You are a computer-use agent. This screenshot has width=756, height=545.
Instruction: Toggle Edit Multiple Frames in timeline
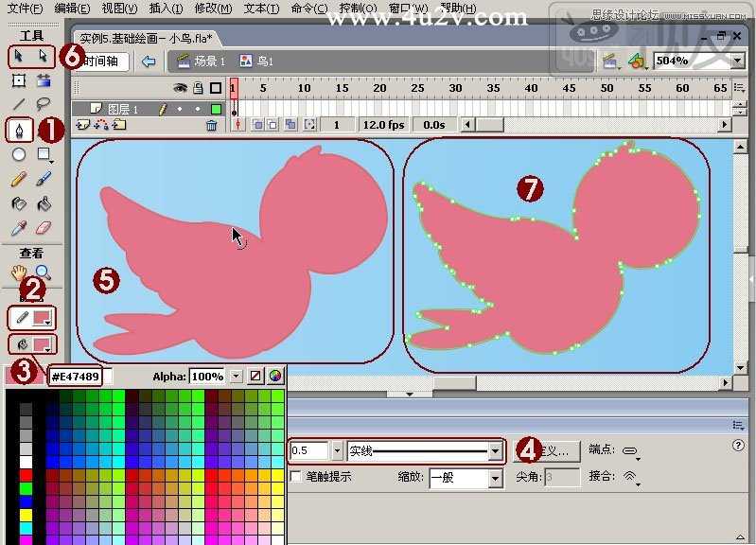[290, 125]
